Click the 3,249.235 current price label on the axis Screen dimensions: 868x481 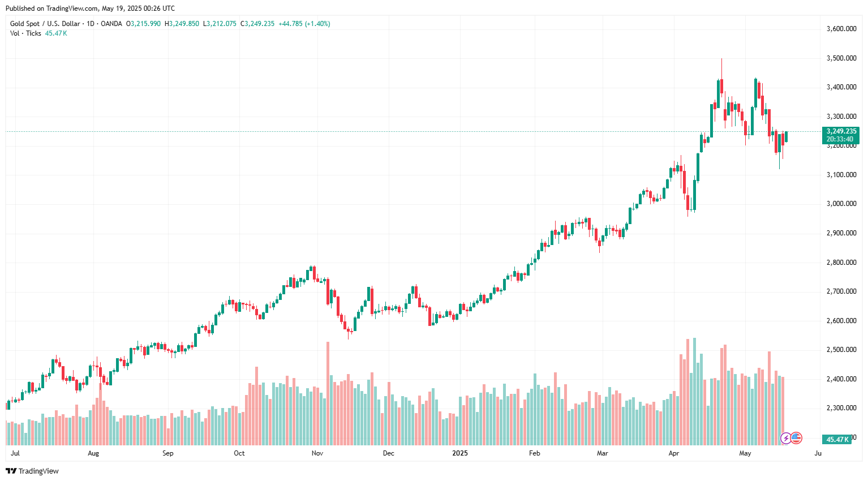point(841,131)
